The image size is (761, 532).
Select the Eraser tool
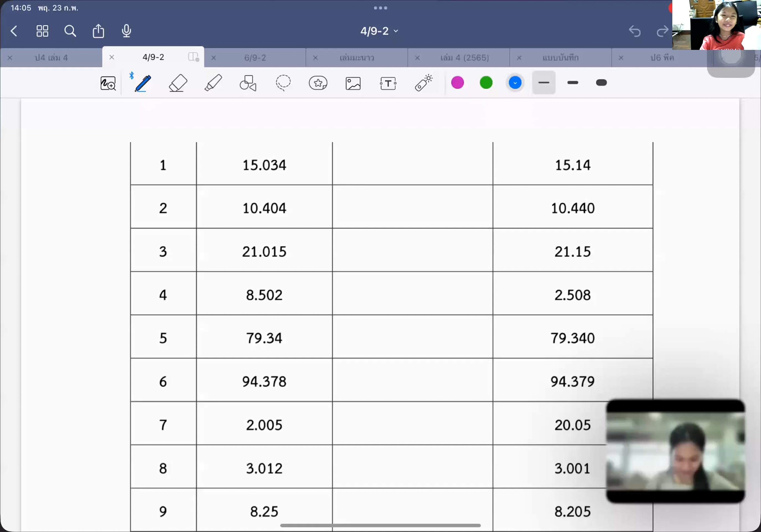[178, 83]
